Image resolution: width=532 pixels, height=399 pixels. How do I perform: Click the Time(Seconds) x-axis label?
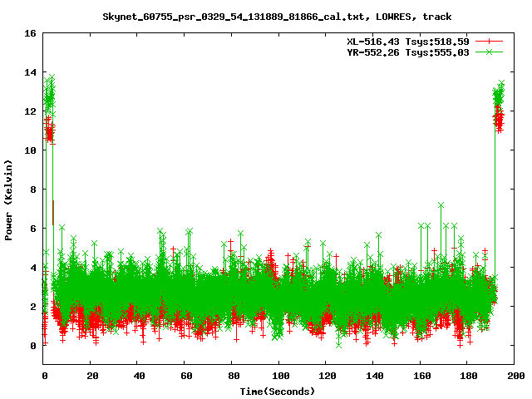coord(278,392)
